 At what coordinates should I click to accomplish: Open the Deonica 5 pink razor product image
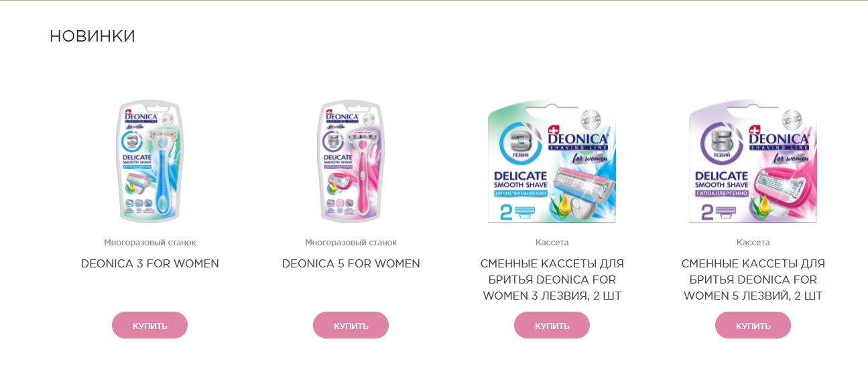pos(351,162)
